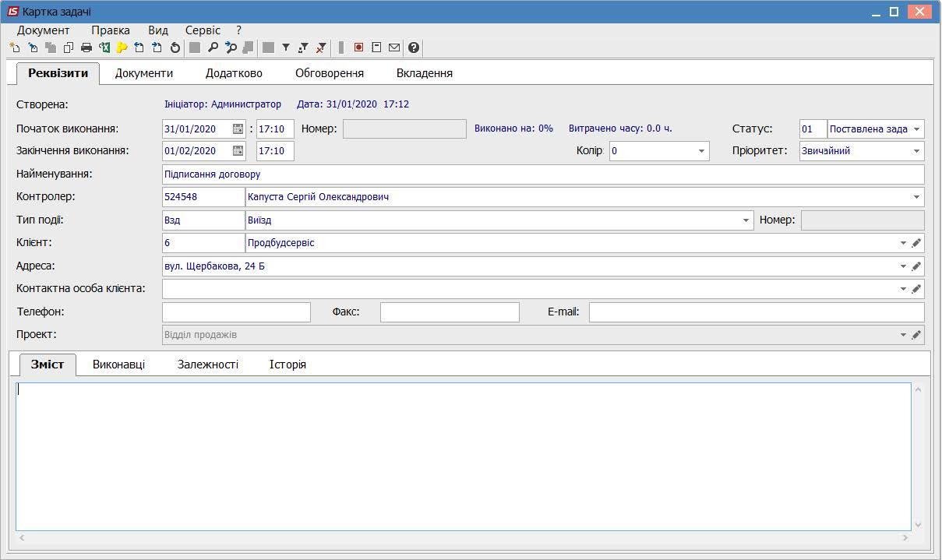Click the start time field 17:10
Viewport: 942px width, 560px height.
[x=275, y=129]
